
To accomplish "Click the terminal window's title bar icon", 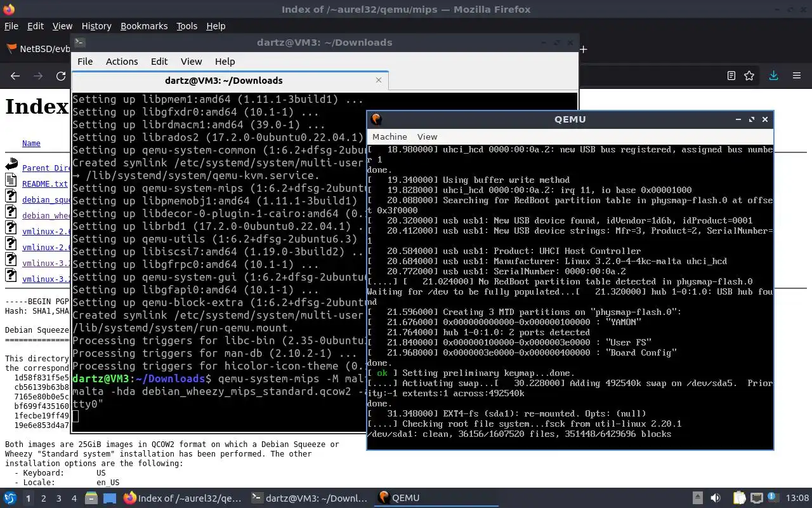I will 79,43.
